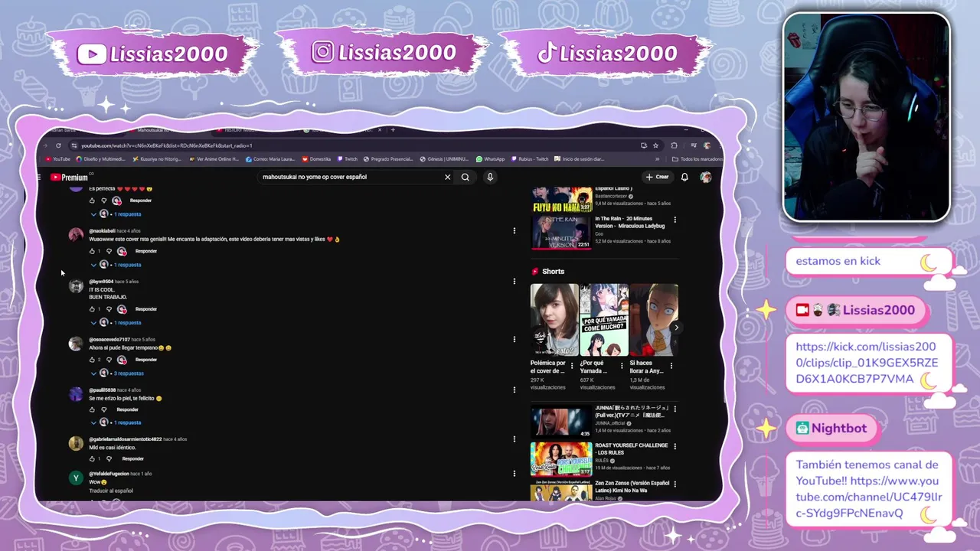Show the next Shorts with the arrow
Screen dimensions: 980x551
pyautogui.click(x=675, y=328)
